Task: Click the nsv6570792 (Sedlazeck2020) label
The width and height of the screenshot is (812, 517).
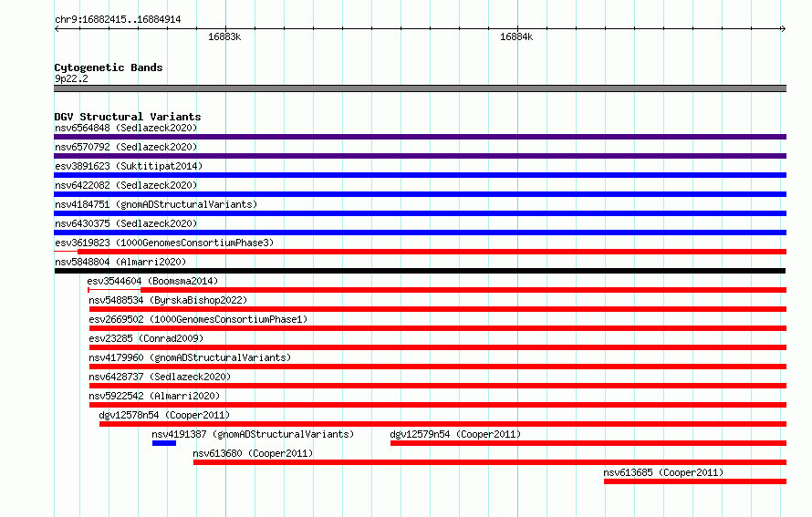Action: coord(126,147)
